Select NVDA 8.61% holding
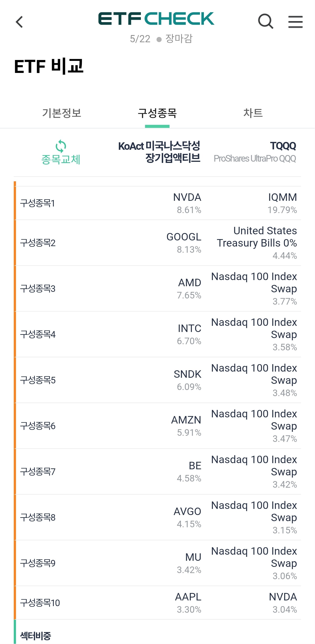This screenshot has width=315, height=644. pos(187,203)
